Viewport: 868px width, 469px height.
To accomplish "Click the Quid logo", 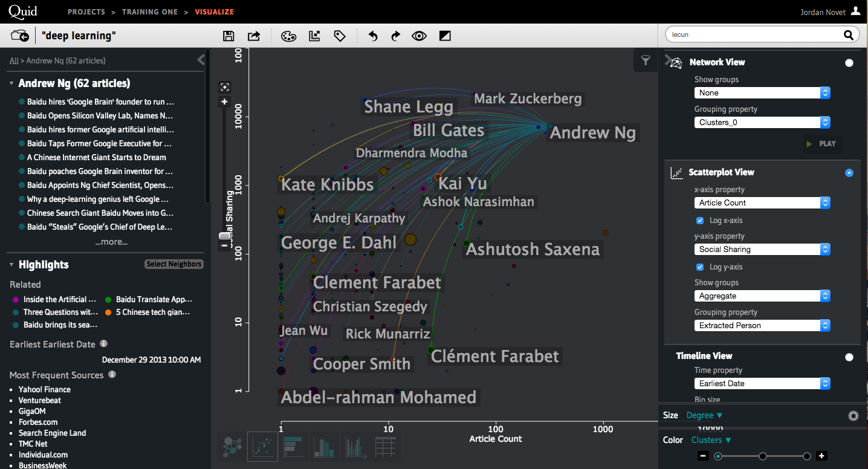I will [23, 11].
